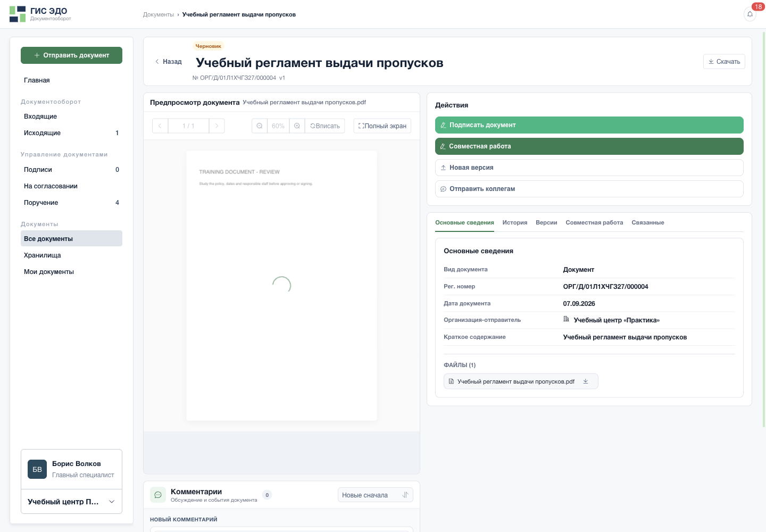Click the Скачать button

click(x=724, y=62)
